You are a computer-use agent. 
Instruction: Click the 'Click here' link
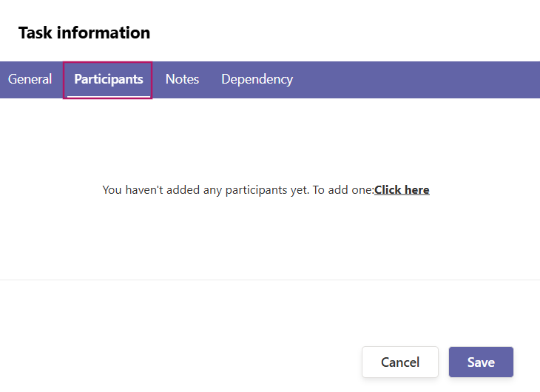coord(402,190)
